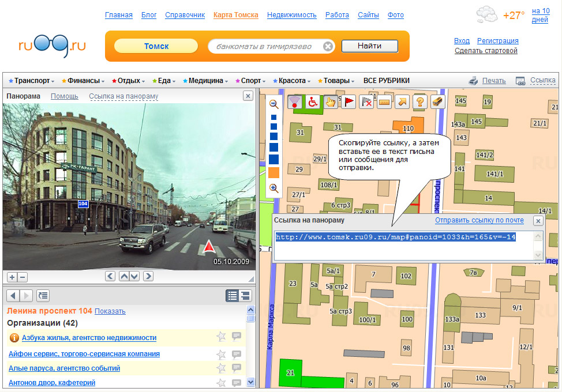Select the orange zoom level square
Image resolution: width=562 pixels, height=392 pixels.
[x=273, y=172]
